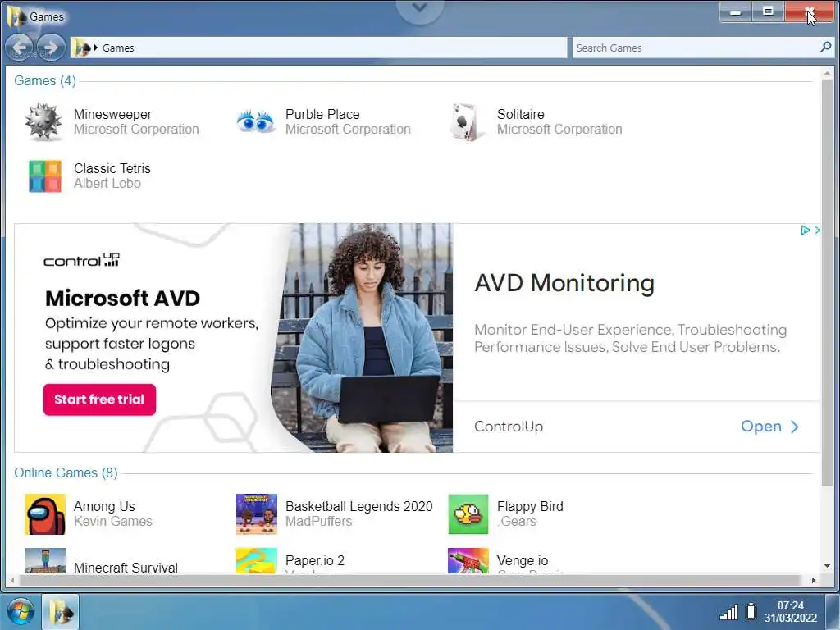Collapse the Online Games (8) group header

point(66,473)
